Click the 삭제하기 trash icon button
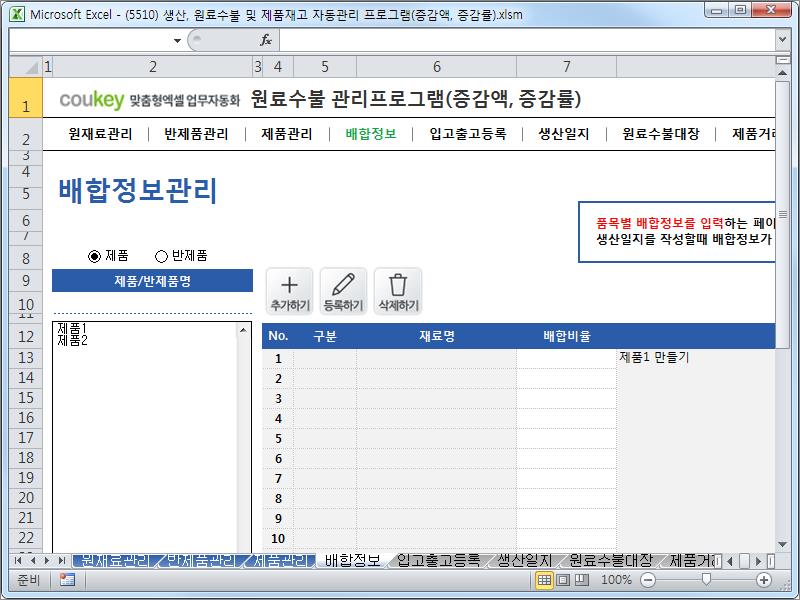800x600 pixels. pos(398,291)
